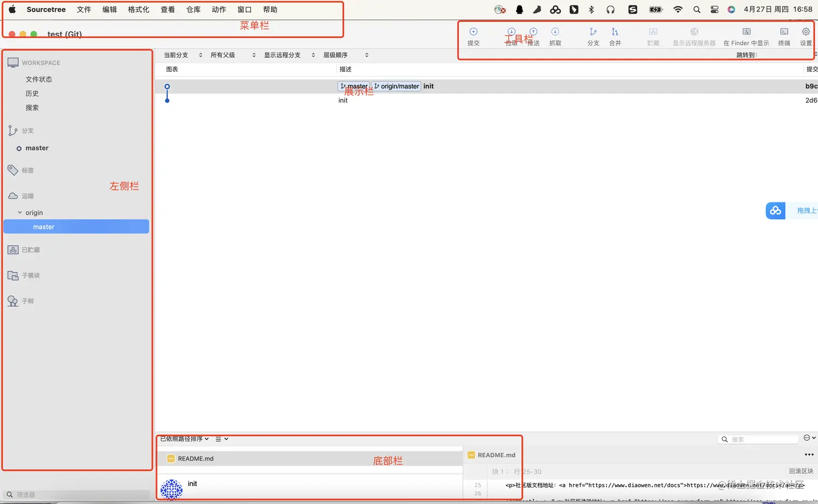This screenshot has width=818, height=504.
Task: Click the Bluetooth menu bar icon
Action: point(591,10)
